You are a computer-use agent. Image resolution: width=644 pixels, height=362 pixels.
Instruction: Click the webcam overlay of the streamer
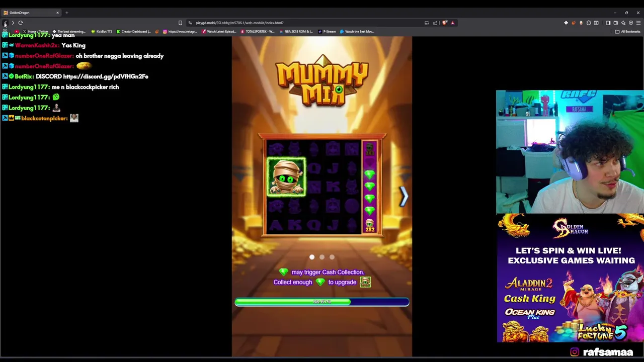pyautogui.click(x=570, y=152)
